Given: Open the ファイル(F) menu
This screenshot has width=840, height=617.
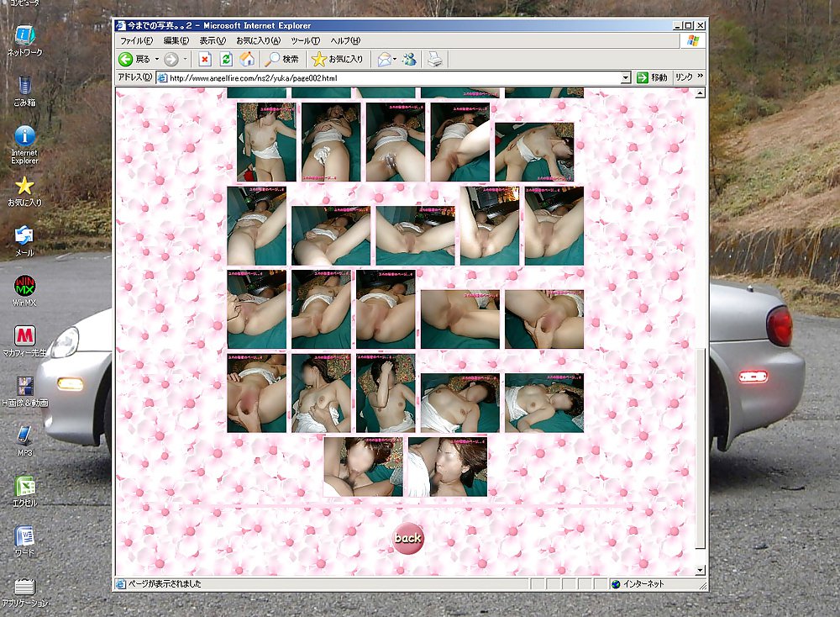Looking at the screenshot, I should 136,40.
